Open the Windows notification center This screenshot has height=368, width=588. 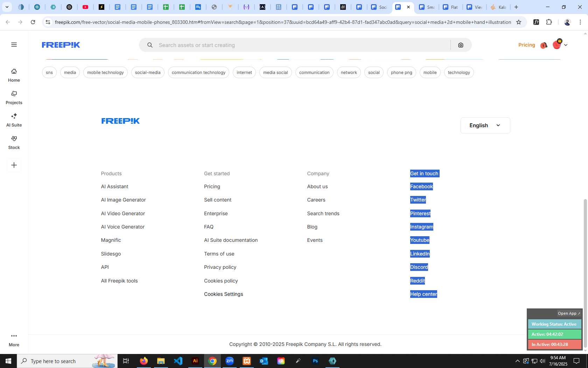pos(576,361)
